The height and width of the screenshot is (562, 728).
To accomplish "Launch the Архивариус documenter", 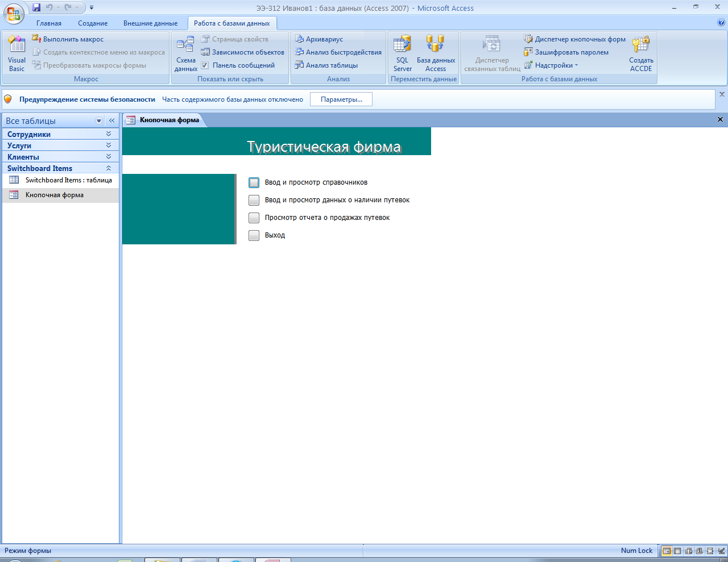I will coord(319,39).
